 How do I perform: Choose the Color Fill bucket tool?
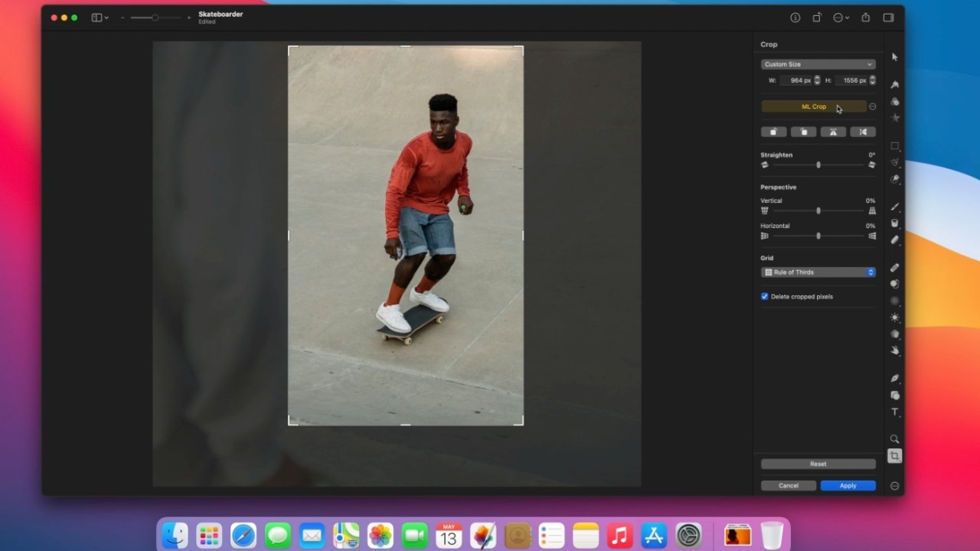pos(894,223)
